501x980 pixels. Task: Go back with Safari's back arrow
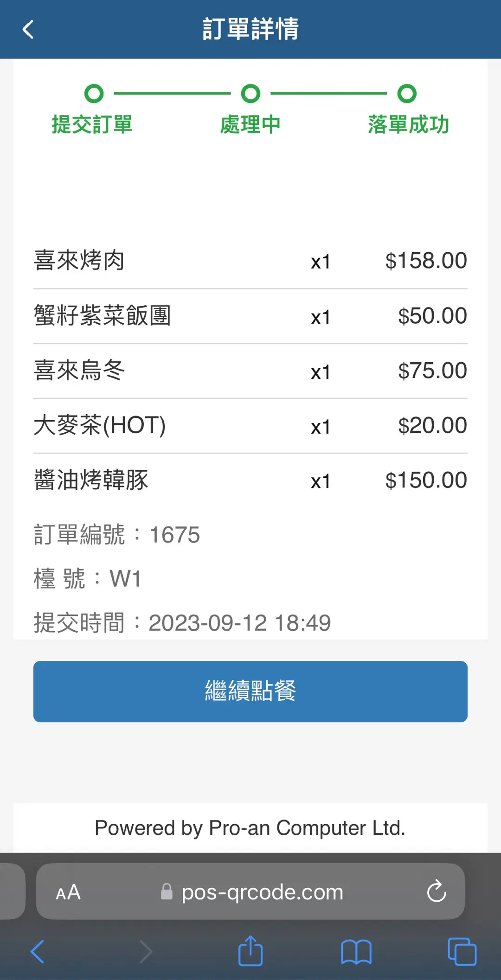pyautogui.click(x=38, y=952)
